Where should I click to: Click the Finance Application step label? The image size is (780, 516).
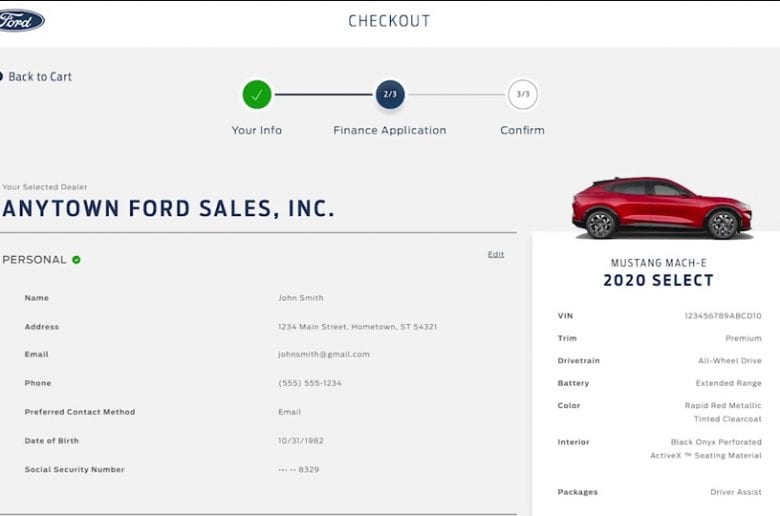[390, 130]
